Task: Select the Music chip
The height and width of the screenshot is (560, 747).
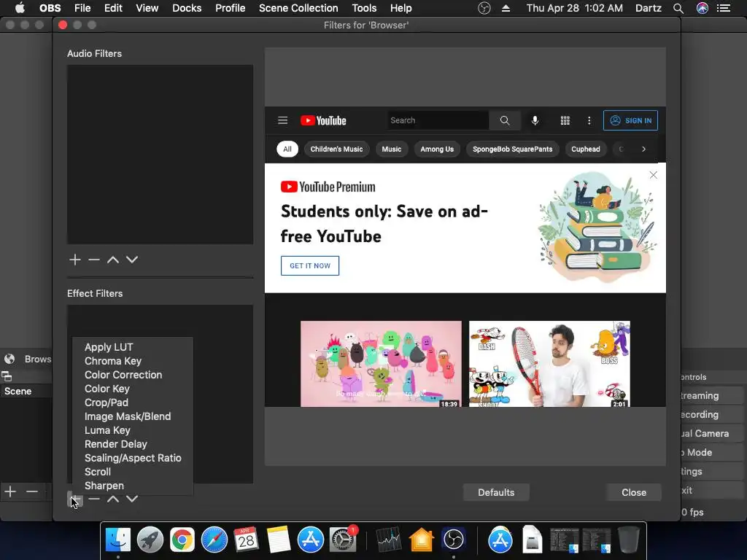Action: coord(391,149)
